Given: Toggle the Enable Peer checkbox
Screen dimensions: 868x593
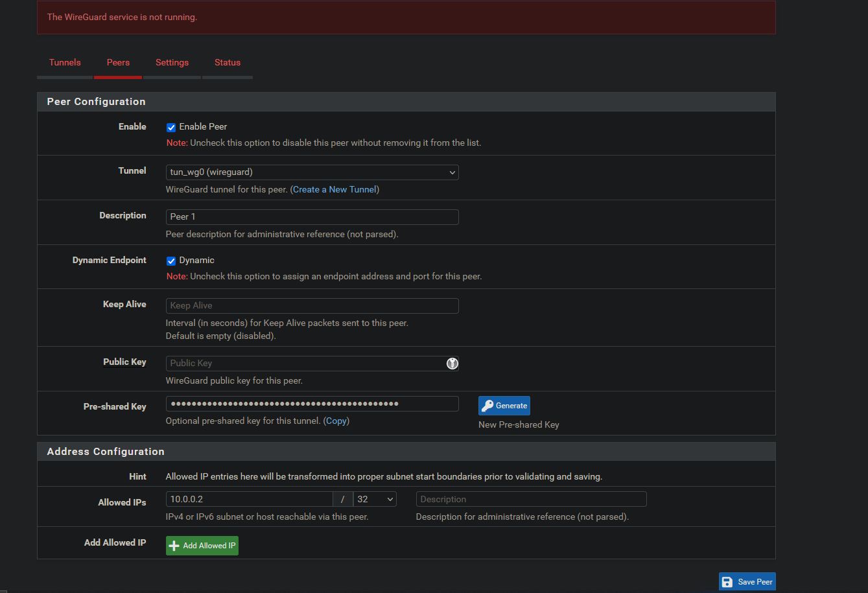Looking at the screenshot, I should pyautogui.click(x=171, y=127).
